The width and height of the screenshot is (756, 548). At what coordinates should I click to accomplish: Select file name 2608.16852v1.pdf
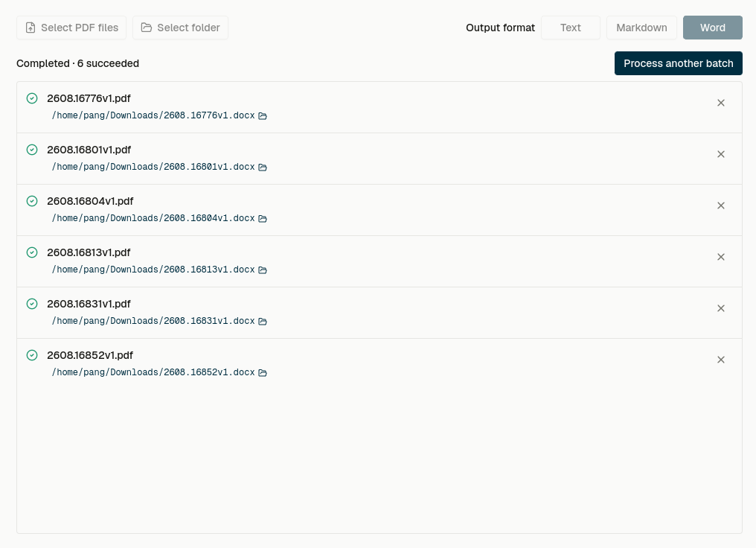(90, 355)
